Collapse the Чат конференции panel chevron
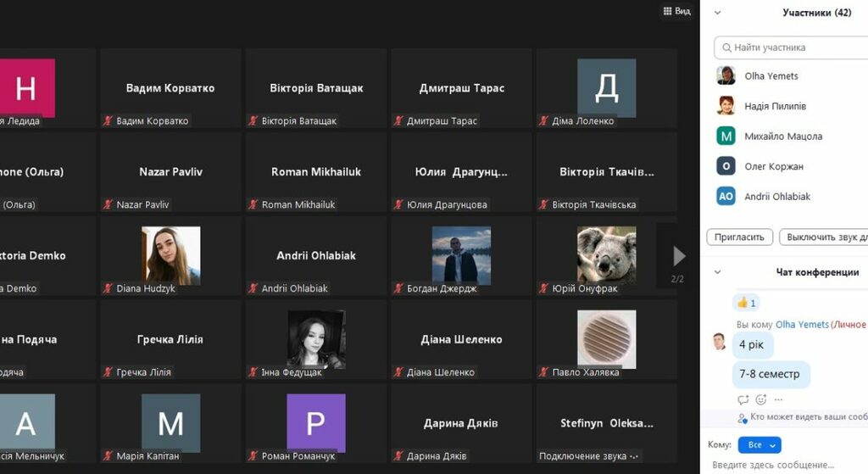The width and height of the screenshot is (868, 474). tap(718, 272)
